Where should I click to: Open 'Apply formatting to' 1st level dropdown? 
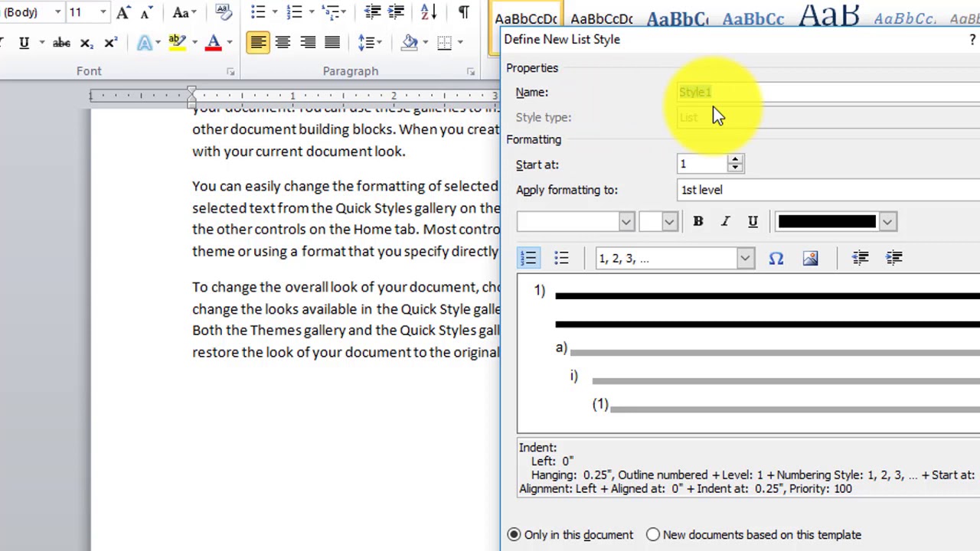[x=828, y=190]
